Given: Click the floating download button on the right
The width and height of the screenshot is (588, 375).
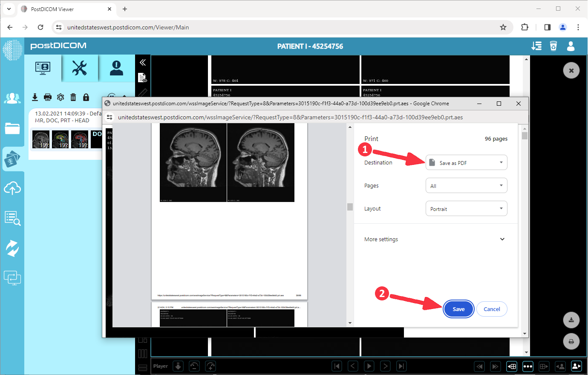Looking at the screenshot, I should 571,320.
